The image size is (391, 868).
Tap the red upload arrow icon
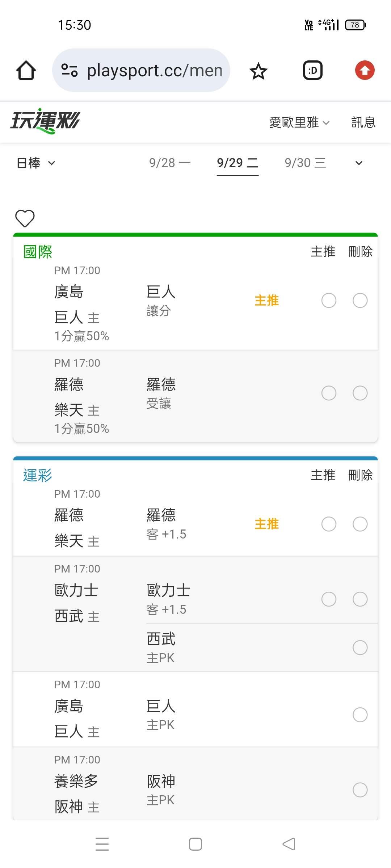pos(365,70)
